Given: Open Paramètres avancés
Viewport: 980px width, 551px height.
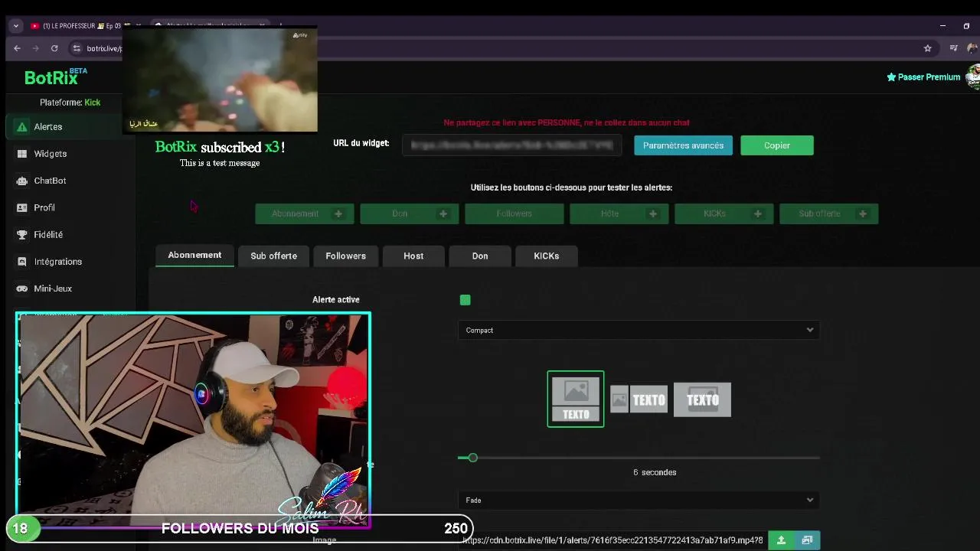Looking at the screenshot, I should [683, 145].
